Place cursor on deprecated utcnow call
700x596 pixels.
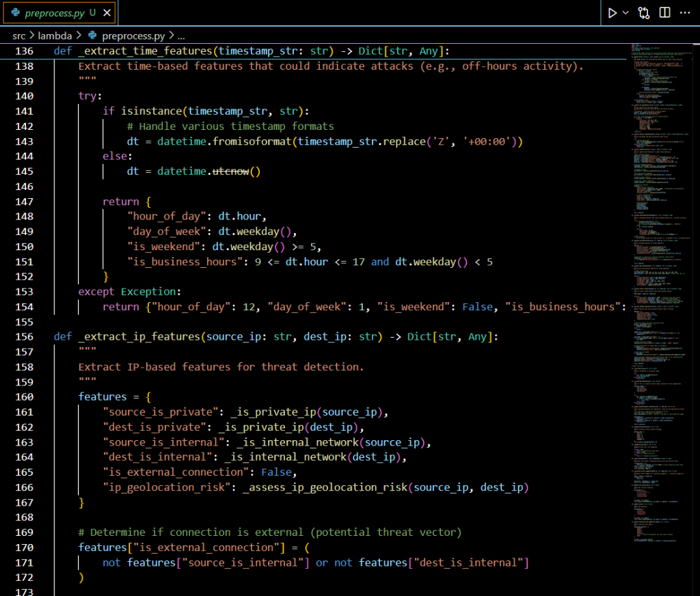(x=231, y=172)
